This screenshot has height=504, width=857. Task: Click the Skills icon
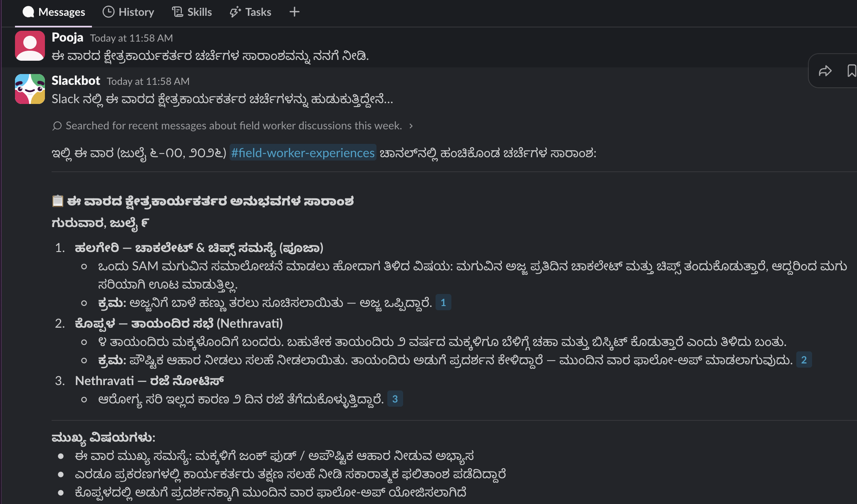[178, 12]
